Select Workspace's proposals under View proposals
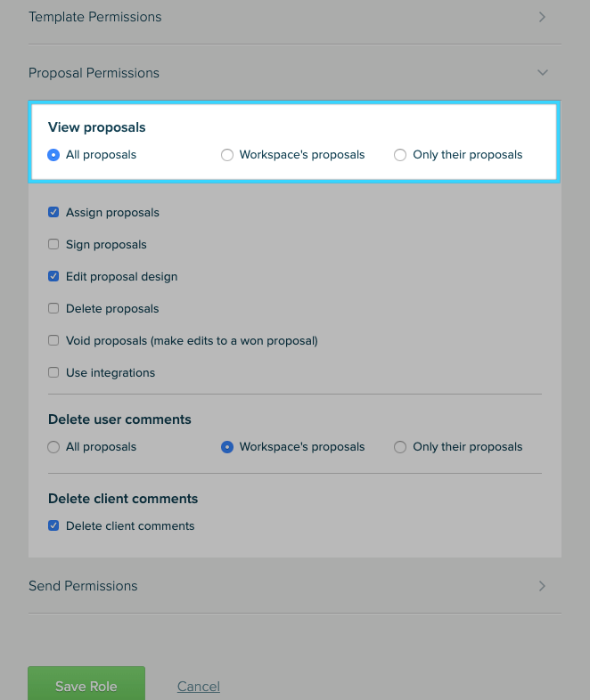The height and width of the screenshot is (700, 590). point(227,155)
